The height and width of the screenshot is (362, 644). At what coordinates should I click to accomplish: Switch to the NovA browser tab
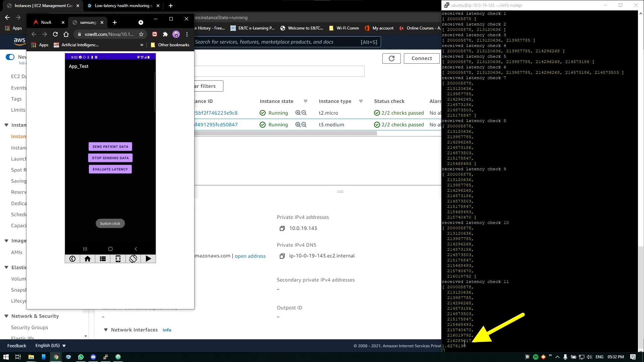pos(46,22)
